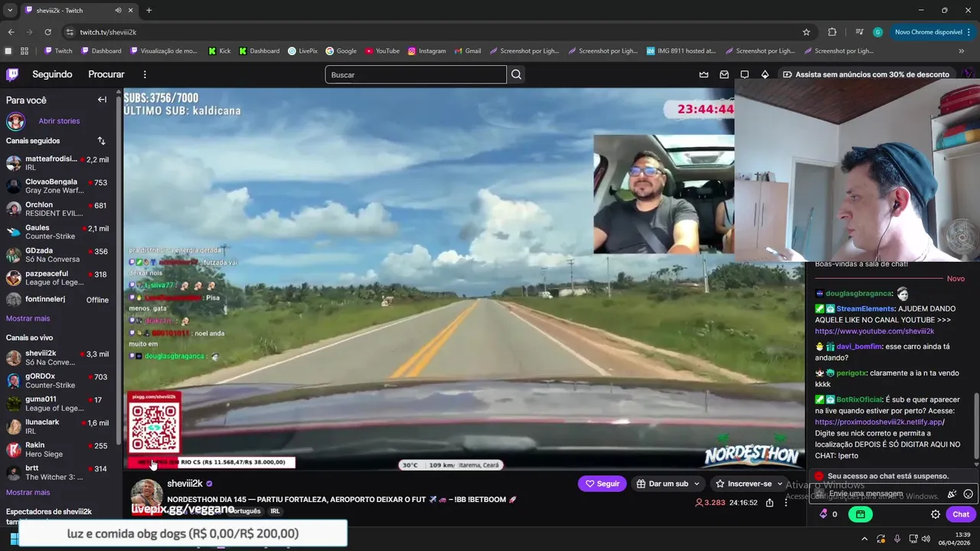Open the Seguindo tab
The image size is (980, 551).
click(x=52, y=74)
